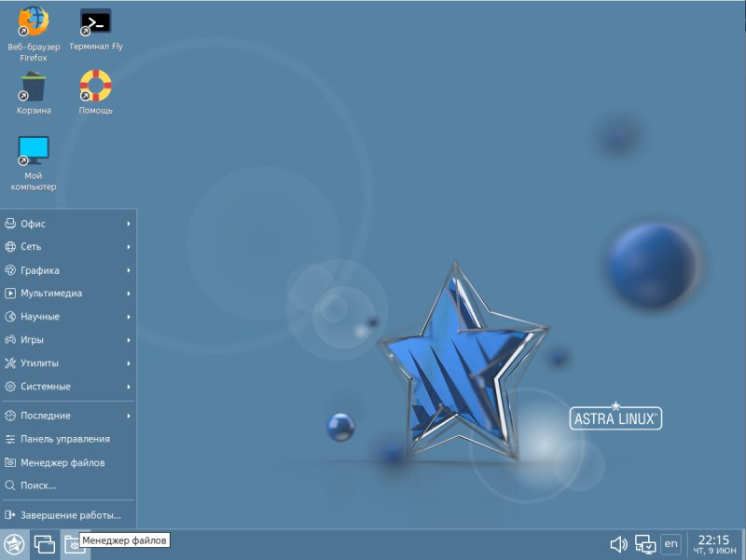Open Менеджер файлов from the taskbar
746x560 pixels.
click(73, 545)
